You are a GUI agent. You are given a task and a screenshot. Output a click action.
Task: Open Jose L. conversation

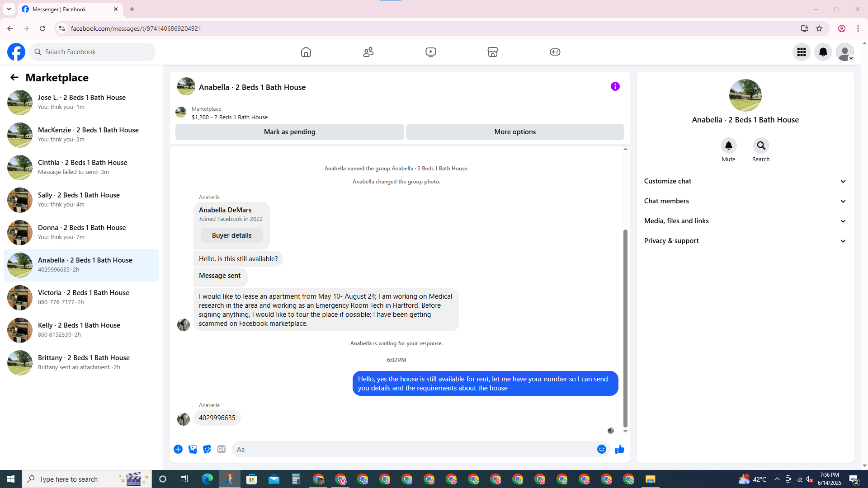(x=81, y=102)
